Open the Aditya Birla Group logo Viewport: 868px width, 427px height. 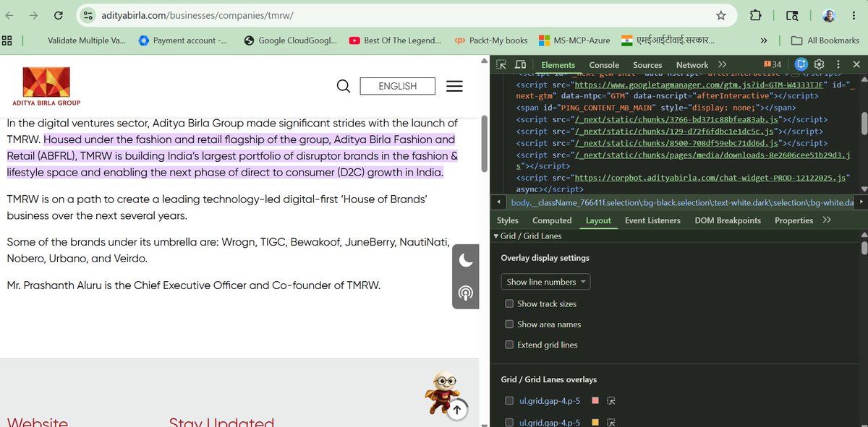[46, 86]
